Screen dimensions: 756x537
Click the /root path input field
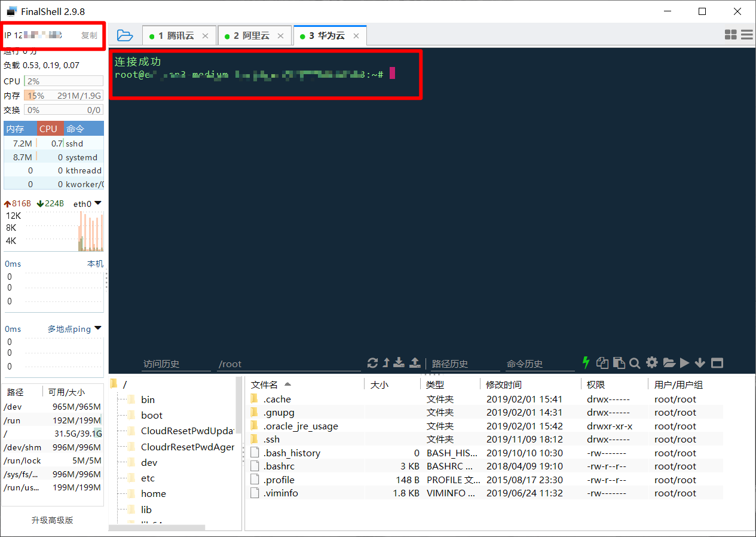(x=289, y=364)
